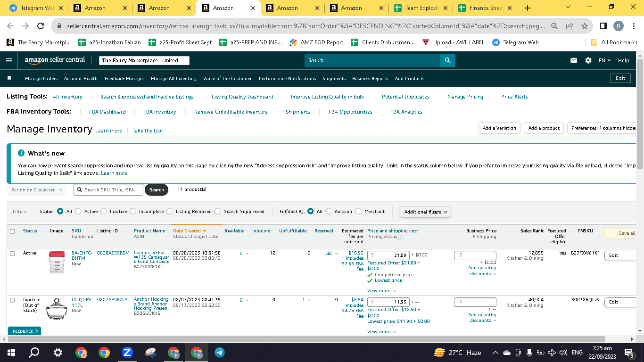644x362 pixels.
Task: Click the Add a product button
Action: click(x=544, y=128)
